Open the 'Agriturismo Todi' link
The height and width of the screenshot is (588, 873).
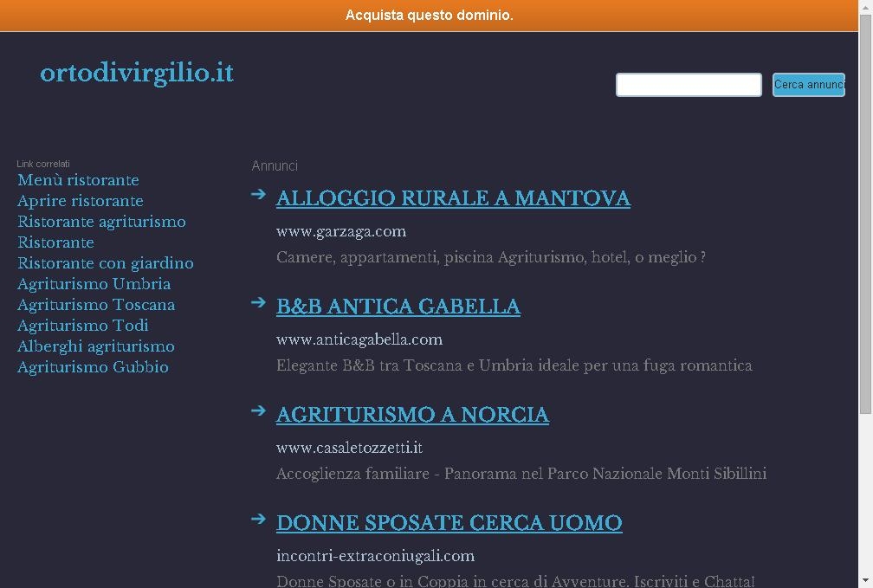pos(83,326)
